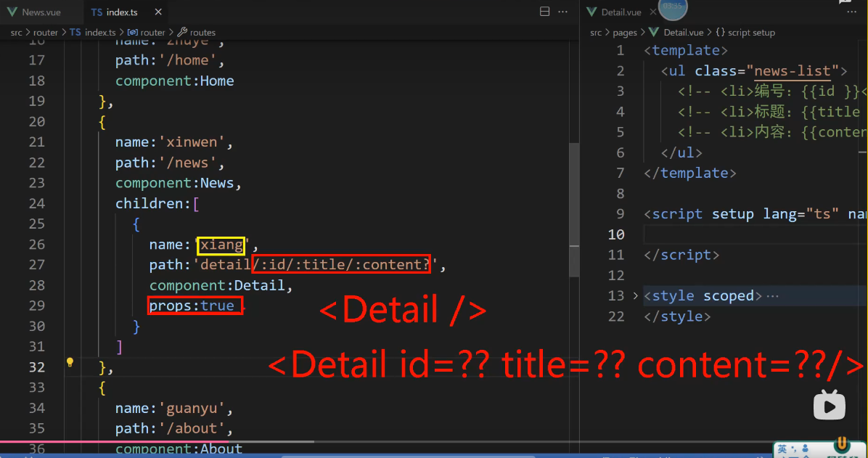Click the '</ul>' closing tag
The image size is (868, 458).
coord(681,152)
